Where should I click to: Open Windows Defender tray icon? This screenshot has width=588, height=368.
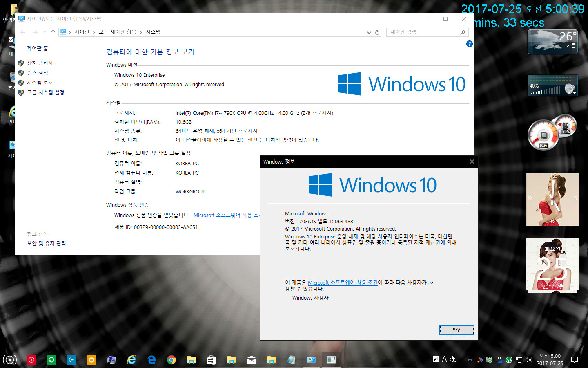click(489, 360)
